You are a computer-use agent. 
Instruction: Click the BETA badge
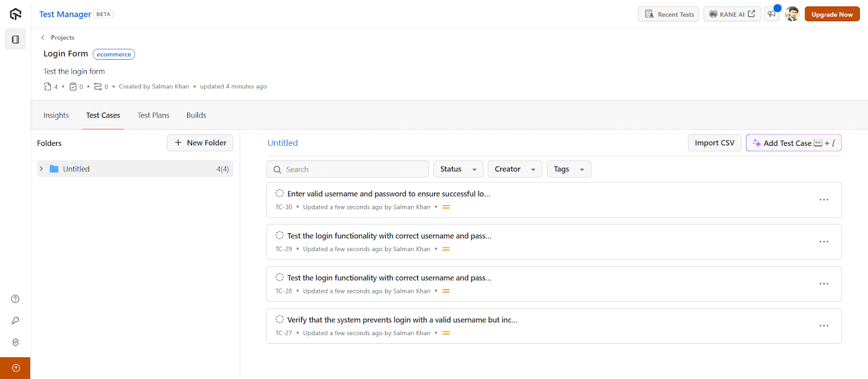103,14
